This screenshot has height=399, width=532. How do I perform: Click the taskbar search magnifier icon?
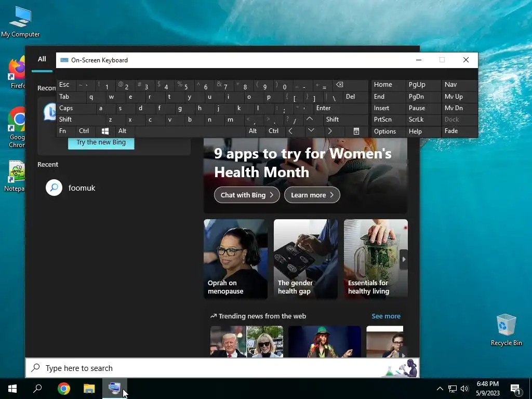37,389
